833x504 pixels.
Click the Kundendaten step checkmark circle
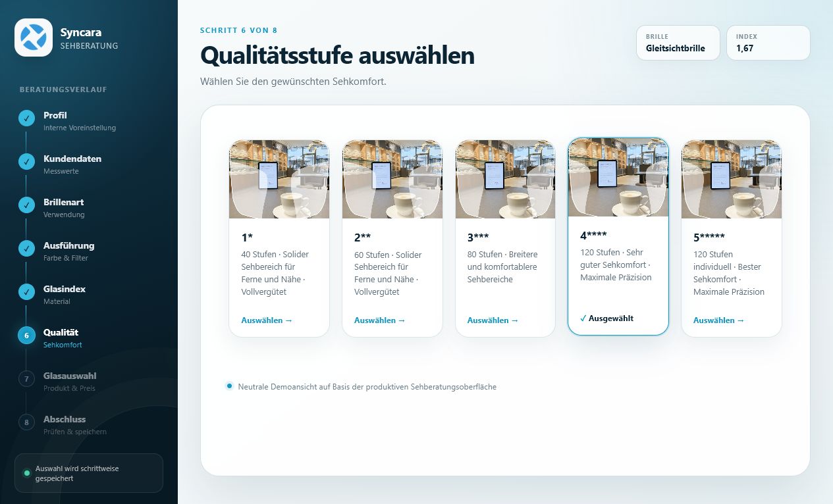point(26,162)
